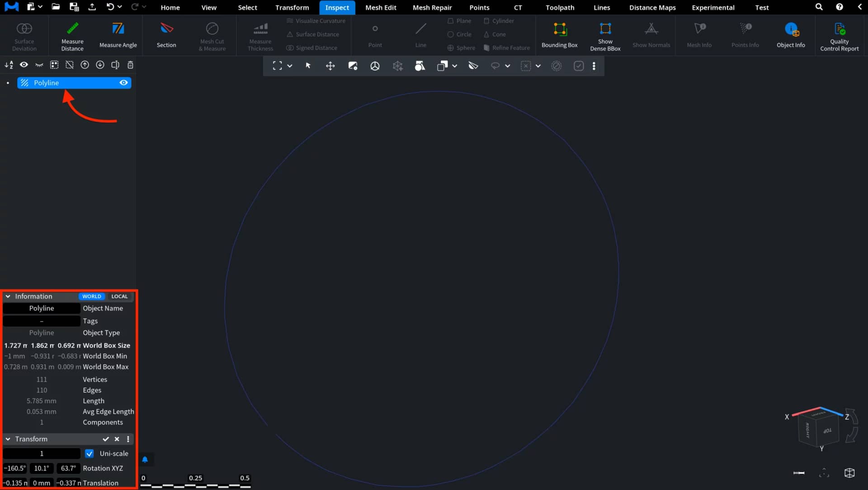
Task: Click the undo arrow icon
Action: (110, 7)
